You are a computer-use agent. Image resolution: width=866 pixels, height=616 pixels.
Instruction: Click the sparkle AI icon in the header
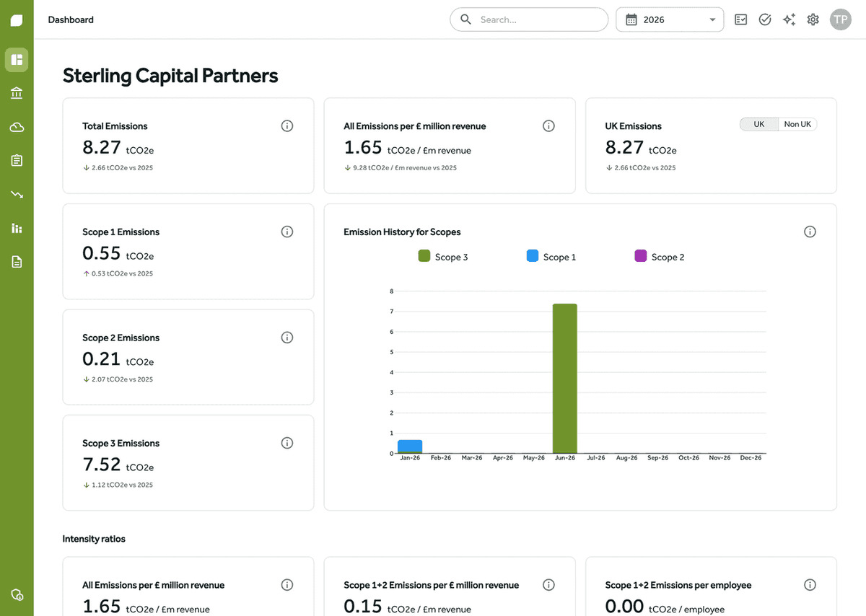(790, 19)
